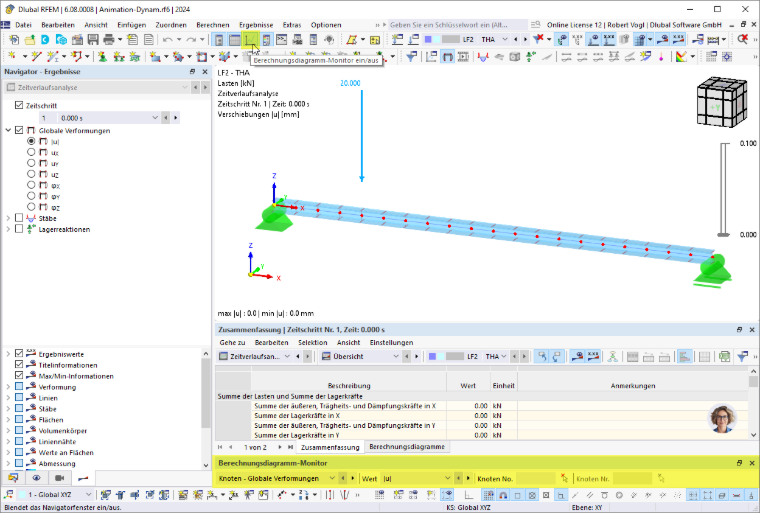This screenshot has width=760, height=513.
Task: Uncheck the Titelinformationen checkbox
Action: pos(19,364)
